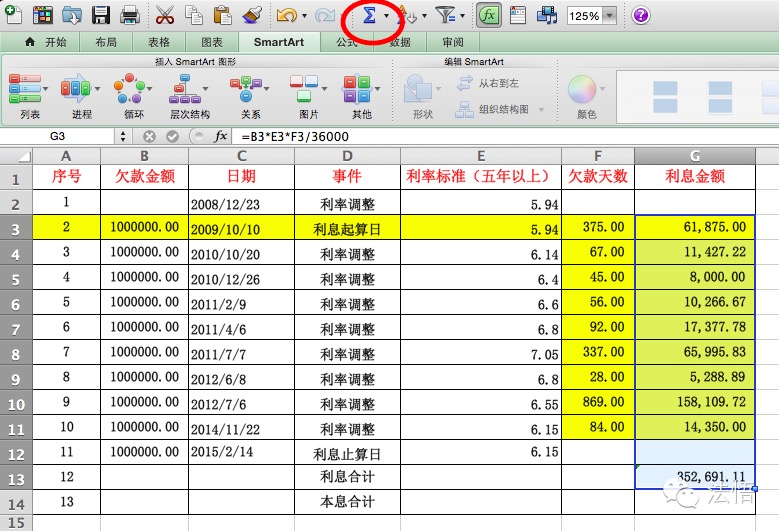Click the 从右到左 button
Image resolution: width=779 pixels, height=531 pixels.
pyautogui.click(x=488, y=83)
